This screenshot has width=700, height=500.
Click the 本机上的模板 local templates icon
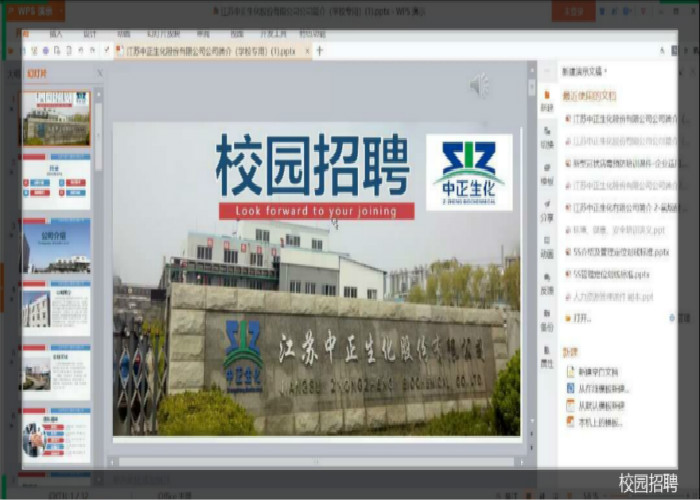(x=570, y=422)
